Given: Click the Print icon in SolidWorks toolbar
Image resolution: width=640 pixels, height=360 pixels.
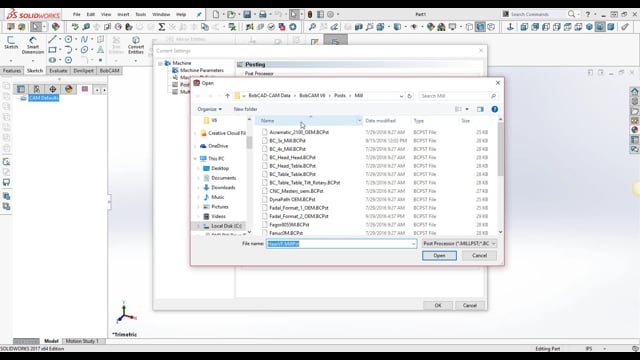Looking at the screenshot, I should pos(263,14).
